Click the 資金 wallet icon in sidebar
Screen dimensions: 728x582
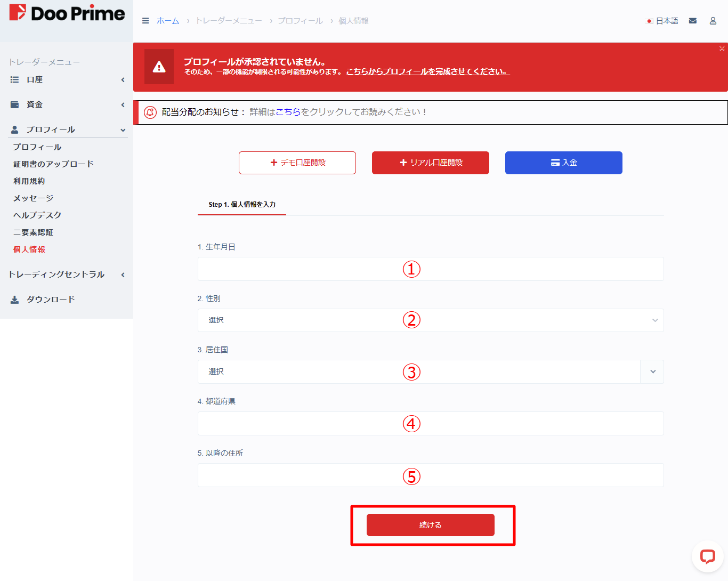tap(14, 104)
